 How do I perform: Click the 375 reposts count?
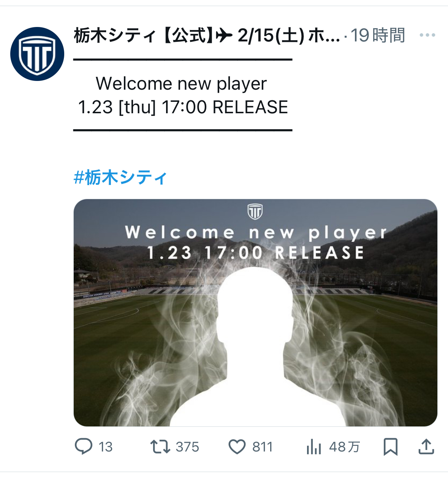(187, 447)
